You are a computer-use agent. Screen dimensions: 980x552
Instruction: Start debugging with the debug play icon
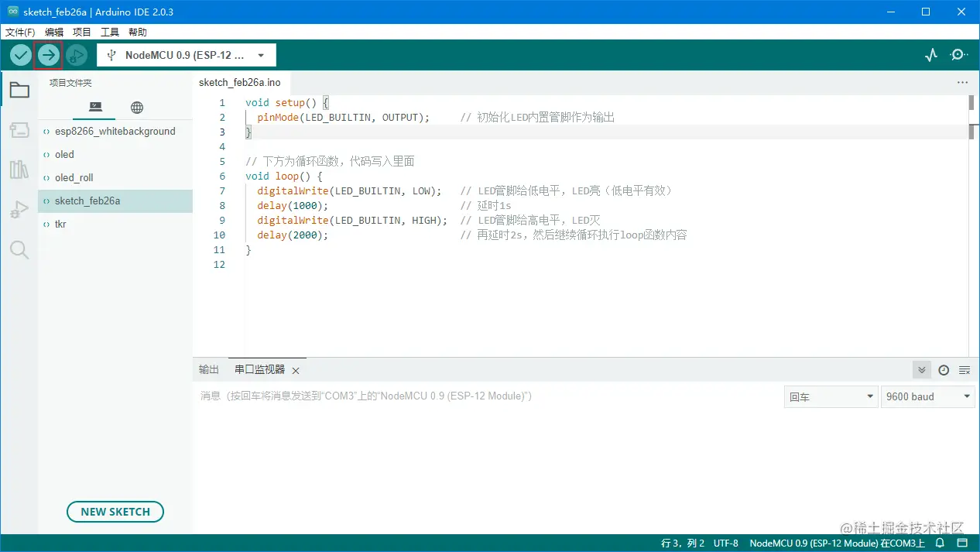[x=77, y=55]
